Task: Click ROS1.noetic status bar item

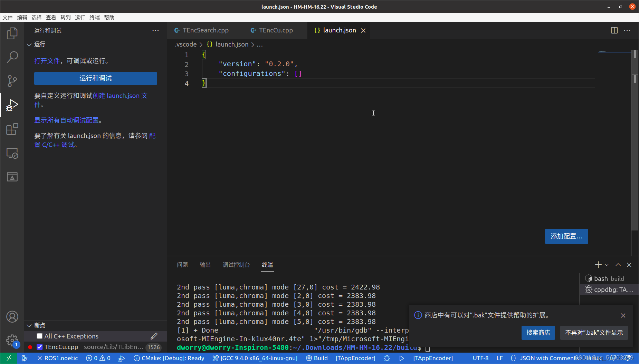Action: click(57, 358)
